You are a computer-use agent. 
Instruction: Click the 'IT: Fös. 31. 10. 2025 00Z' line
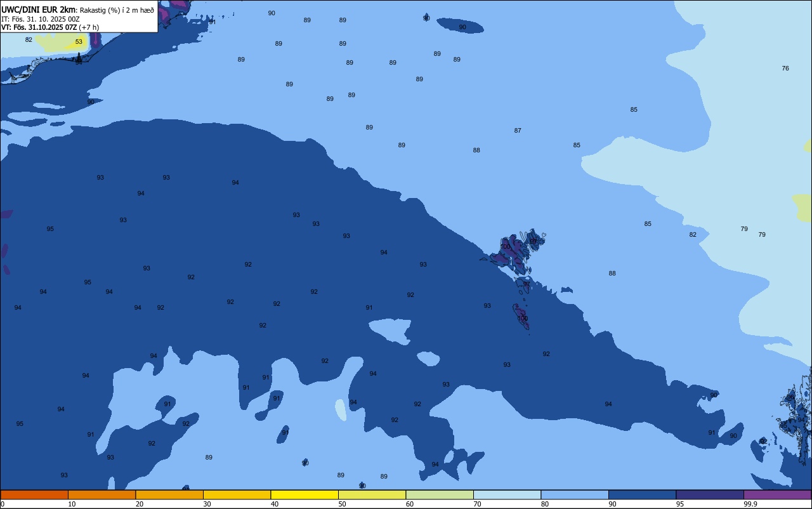click(41, 19)
